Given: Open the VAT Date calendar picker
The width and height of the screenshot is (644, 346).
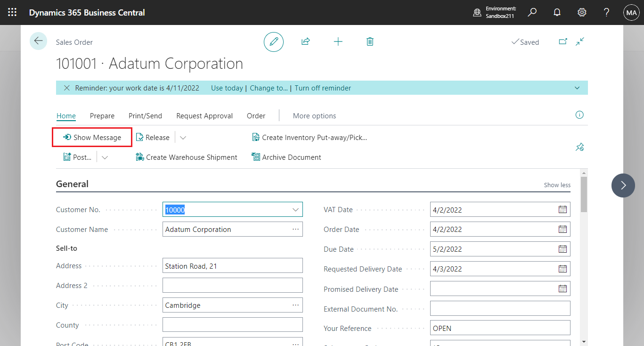Looking at the screenshot, I should (x=562, y=210).
